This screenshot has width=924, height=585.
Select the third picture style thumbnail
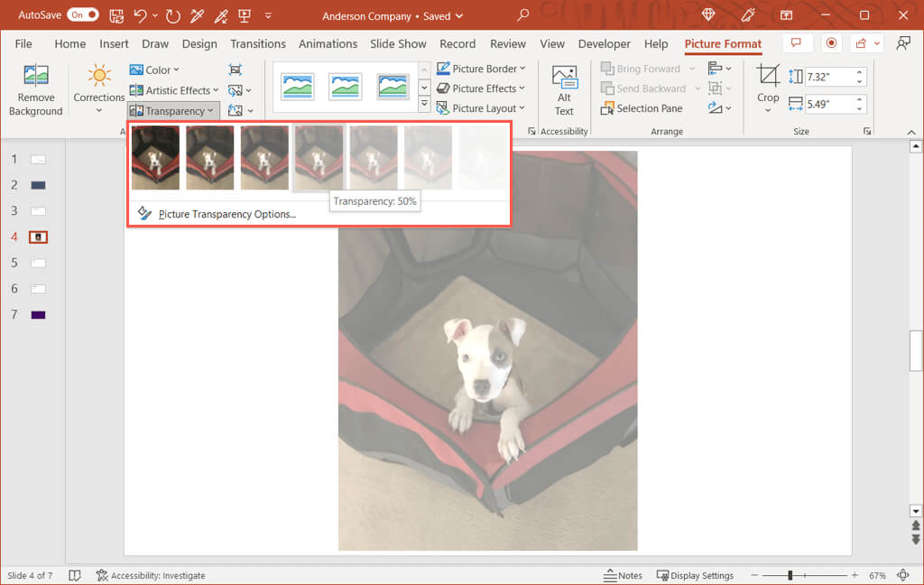pyautogui.click(x=393, y=87)
